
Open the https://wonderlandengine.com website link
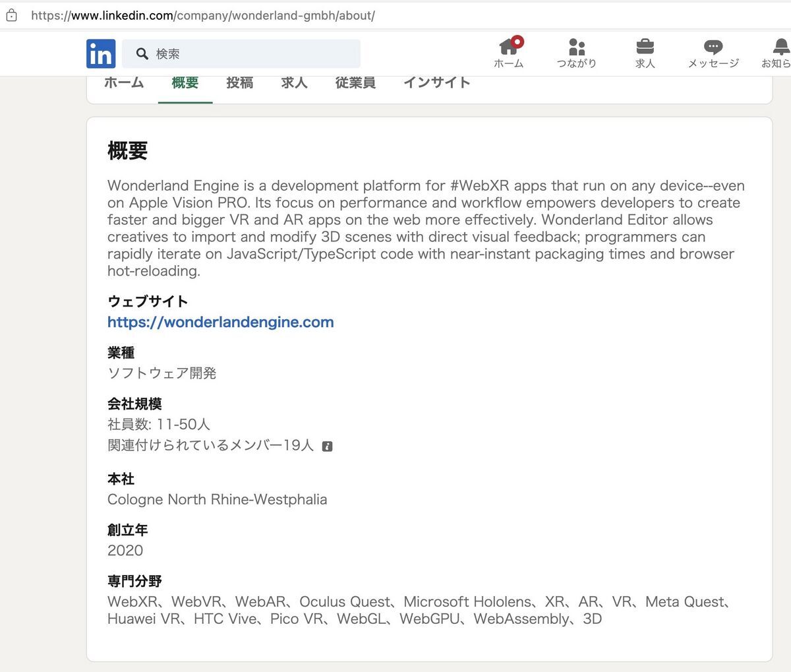(x=221, y=322)
